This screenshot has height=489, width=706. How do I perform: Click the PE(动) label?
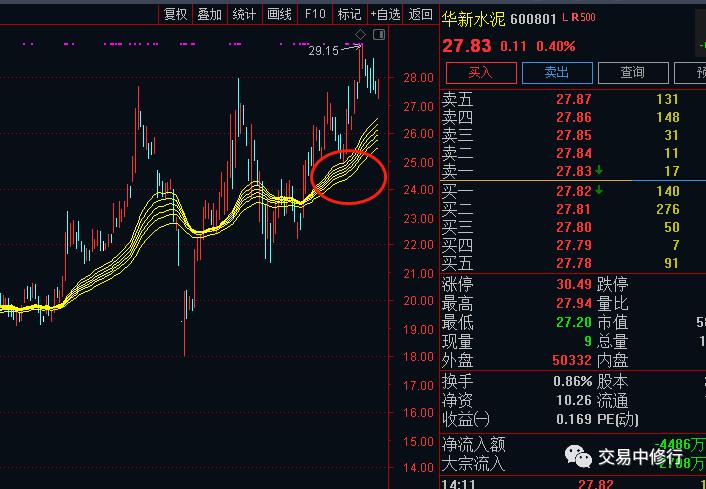coord(618,419)
